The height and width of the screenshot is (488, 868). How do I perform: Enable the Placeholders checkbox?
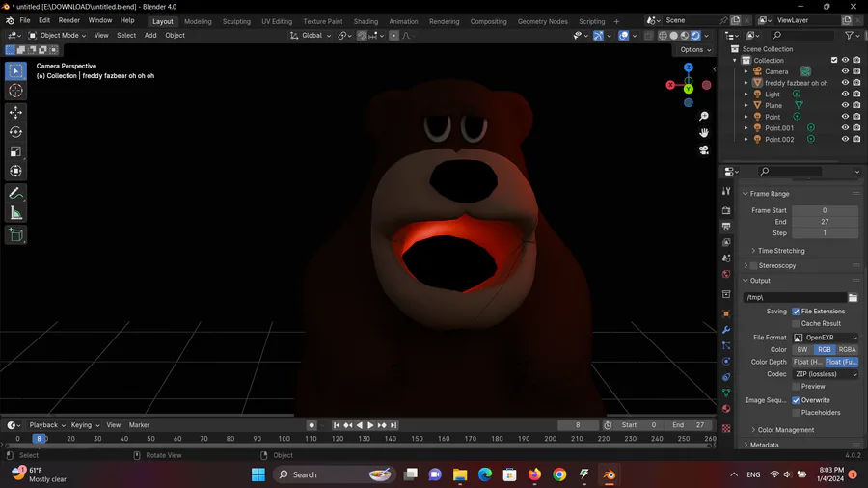(x=796, y=413)
